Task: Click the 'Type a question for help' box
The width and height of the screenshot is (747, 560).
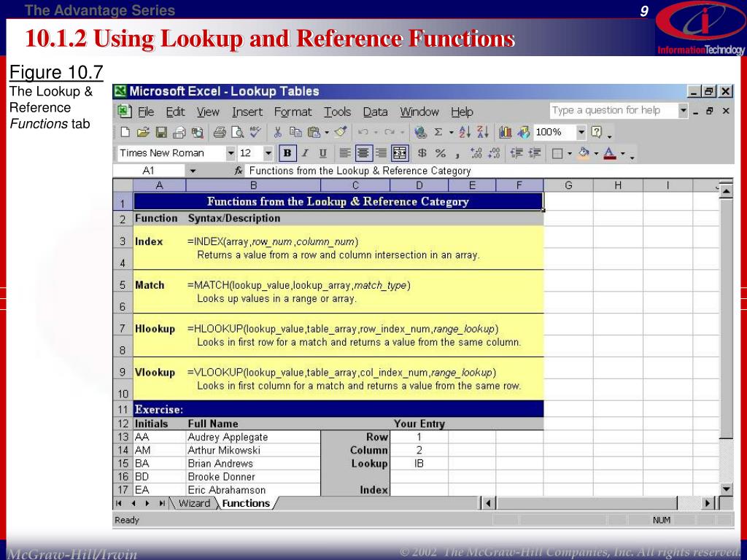Action: coord(613,111)
